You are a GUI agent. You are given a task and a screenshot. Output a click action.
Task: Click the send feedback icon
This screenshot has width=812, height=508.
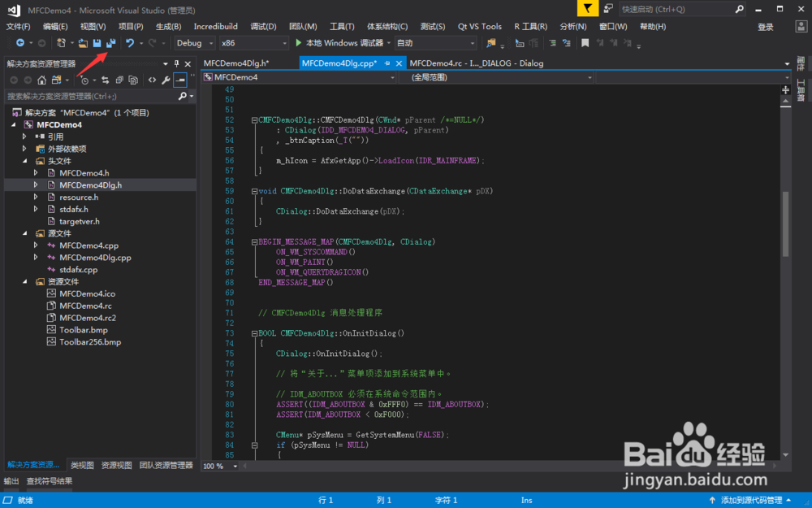[608, 9]
